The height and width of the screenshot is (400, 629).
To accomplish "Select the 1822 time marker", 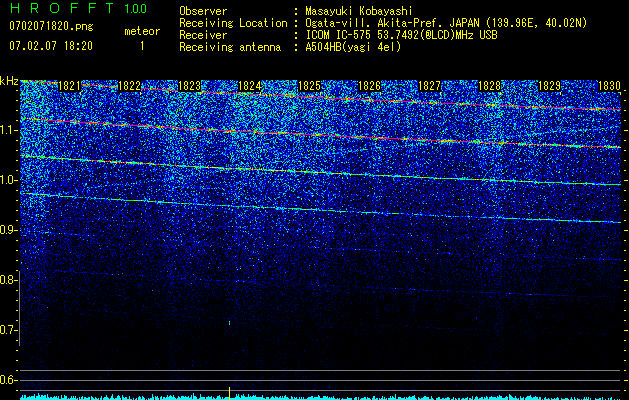I will 130,86.
